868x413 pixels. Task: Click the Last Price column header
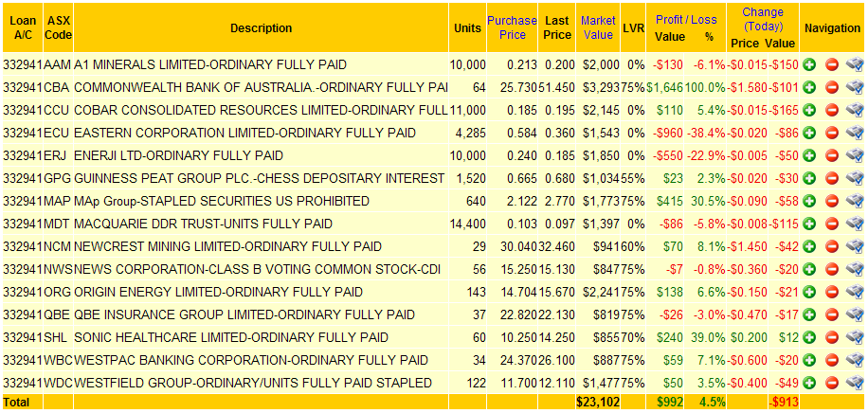click(x=557, y=27)
